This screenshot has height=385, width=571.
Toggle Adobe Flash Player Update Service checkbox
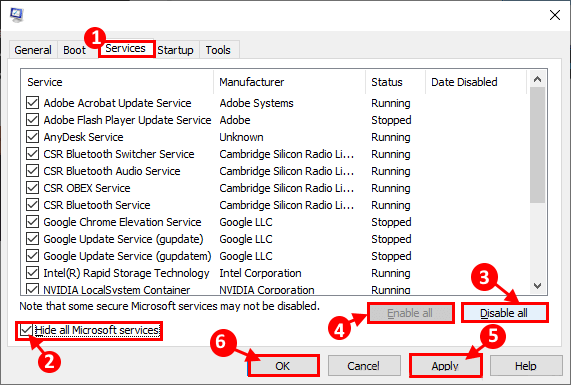[32, 120]
